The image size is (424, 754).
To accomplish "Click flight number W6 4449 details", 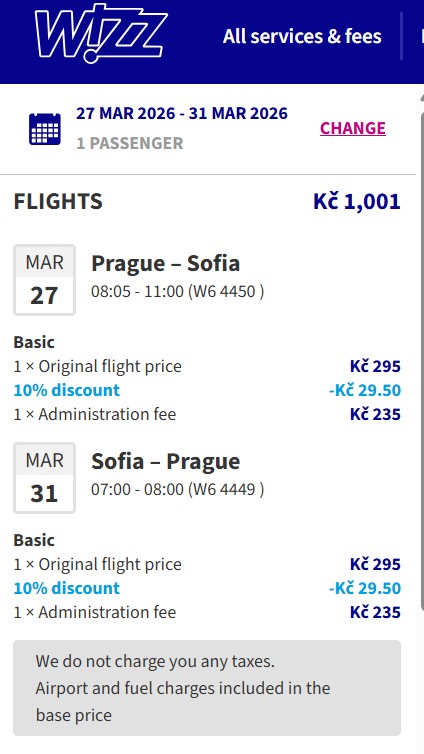I will click(x=225, y=489).
